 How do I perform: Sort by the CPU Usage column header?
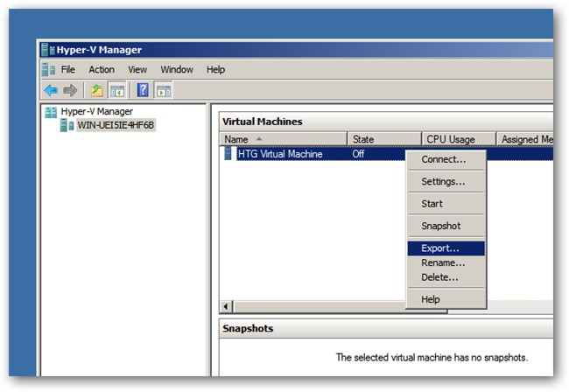tap(459, 139)
